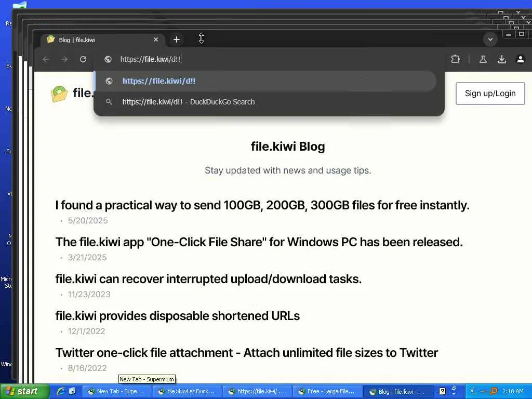Image resolution: width=532 pixels, height=399 pixels.
Task: Click the browser back arrow
Action: (46, 59)
